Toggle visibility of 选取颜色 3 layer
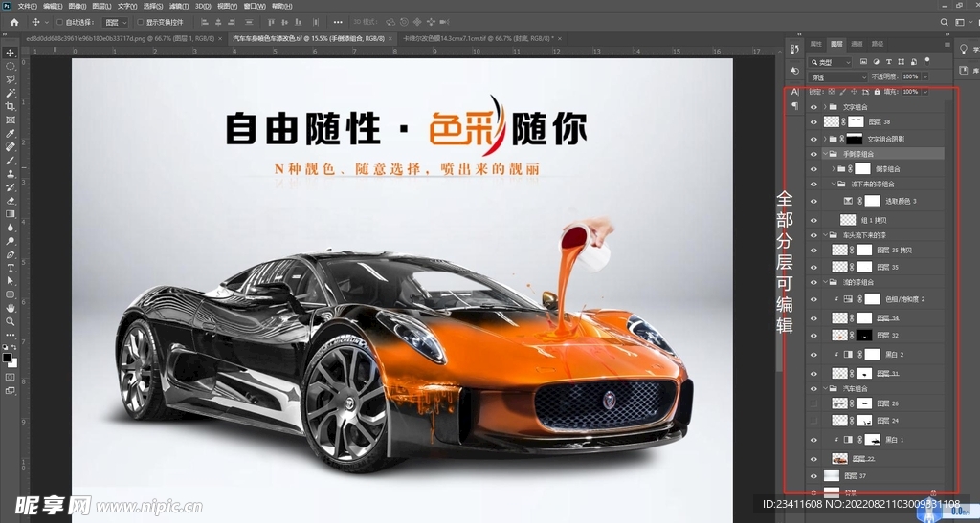This screenshot has width=980, height=523. (813, 201)
